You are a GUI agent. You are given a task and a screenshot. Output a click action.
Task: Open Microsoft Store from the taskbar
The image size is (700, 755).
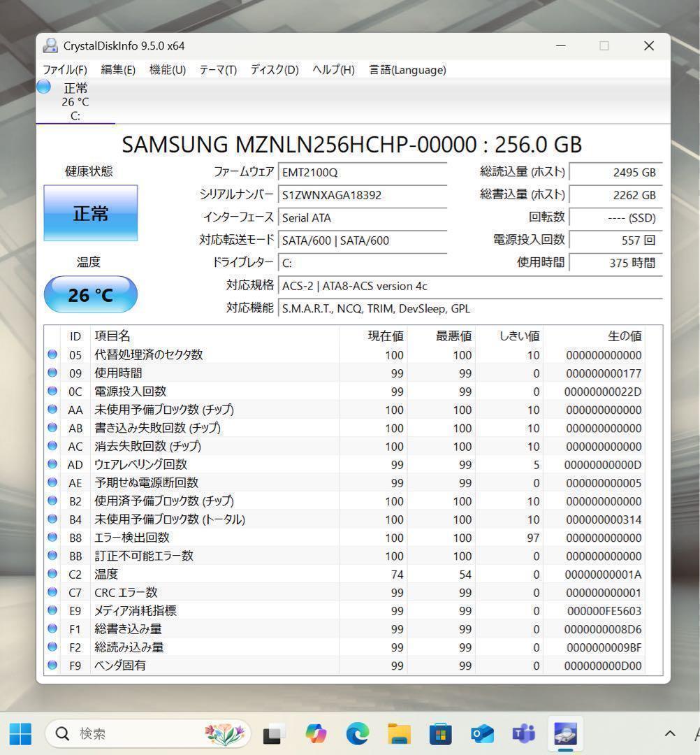(440, 734)
